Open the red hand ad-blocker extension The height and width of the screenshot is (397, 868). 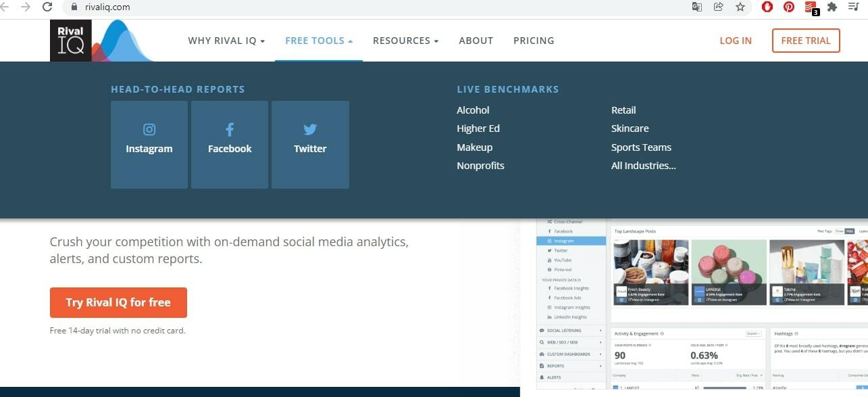[x=767, y=7]
